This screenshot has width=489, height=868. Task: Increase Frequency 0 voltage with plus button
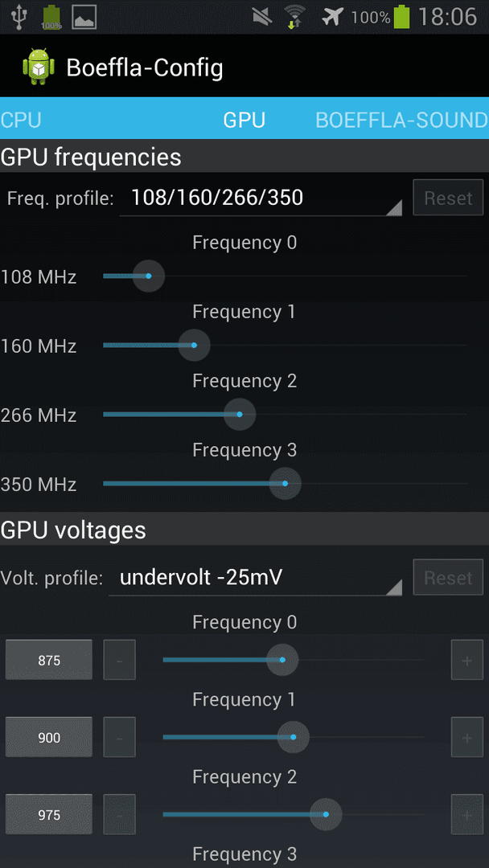point(466,659)
